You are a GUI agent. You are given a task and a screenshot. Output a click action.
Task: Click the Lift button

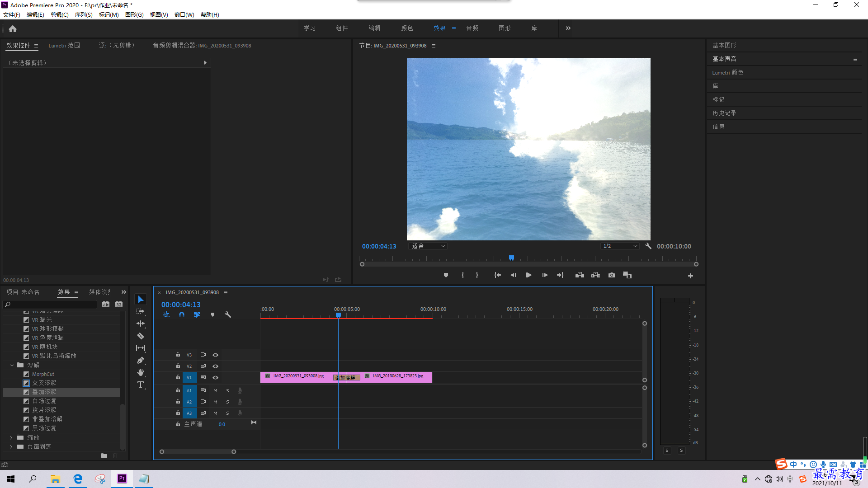pyautogui.click(x=580, y=275)
